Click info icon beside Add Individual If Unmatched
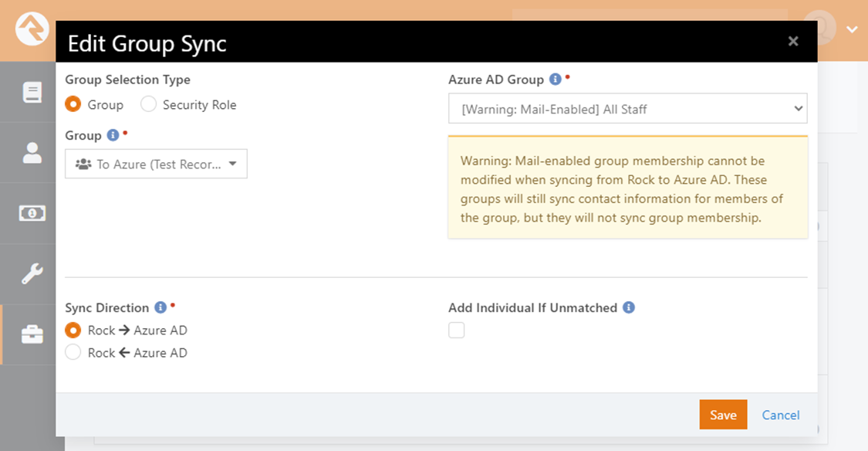This screenshot has width=868, height=451. click(x=629, y=307)
